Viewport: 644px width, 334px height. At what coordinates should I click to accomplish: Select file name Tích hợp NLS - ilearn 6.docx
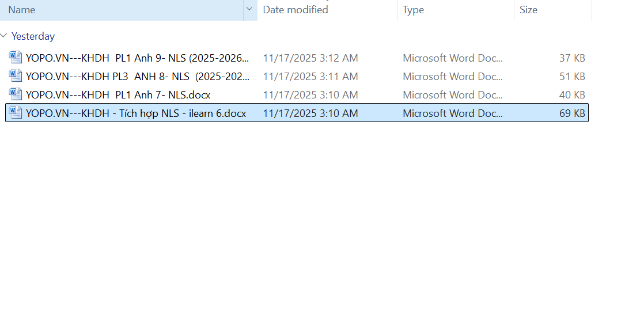coord(136,113)
